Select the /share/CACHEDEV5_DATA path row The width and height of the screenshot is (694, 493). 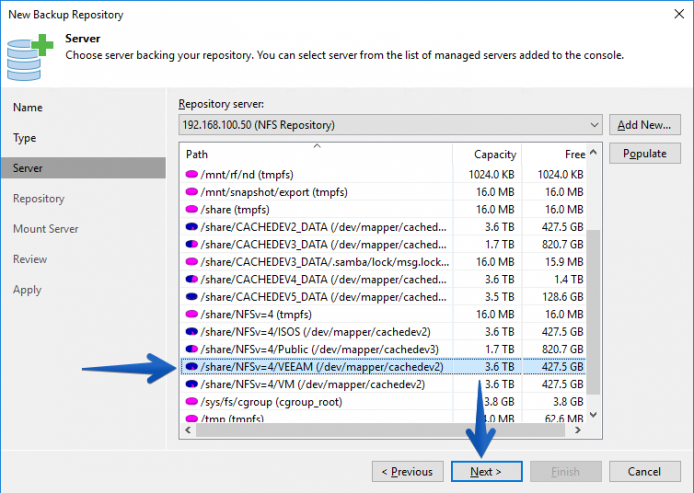tap(383, 297)
